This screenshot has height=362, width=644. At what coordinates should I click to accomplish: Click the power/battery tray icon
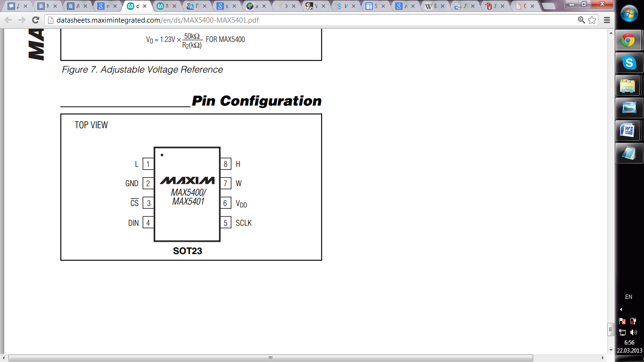click(x=633, y=321)
